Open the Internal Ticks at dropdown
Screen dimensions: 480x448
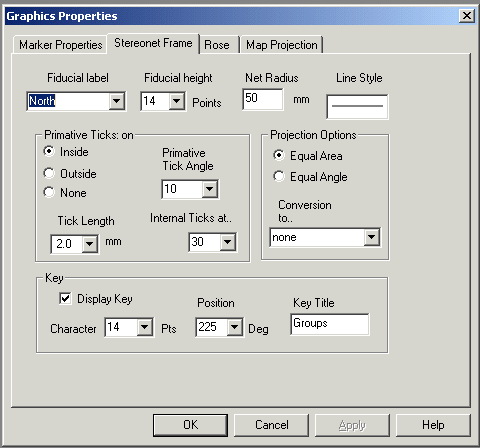228,242
